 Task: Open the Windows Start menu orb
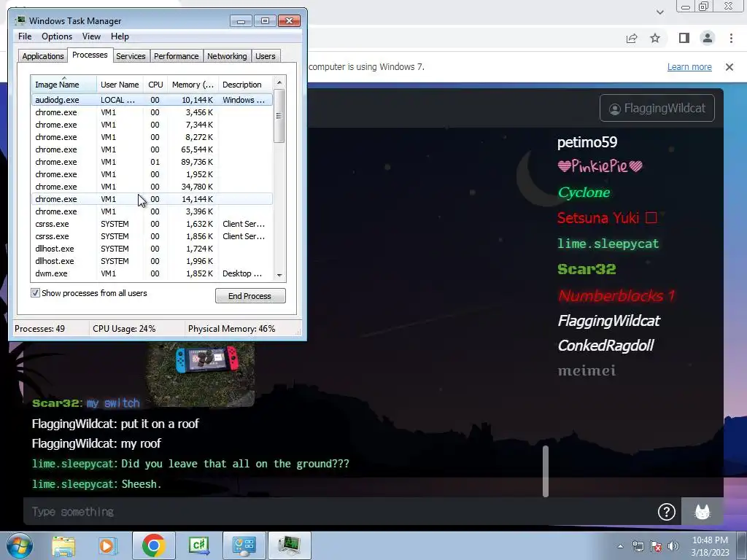point(19,545)
